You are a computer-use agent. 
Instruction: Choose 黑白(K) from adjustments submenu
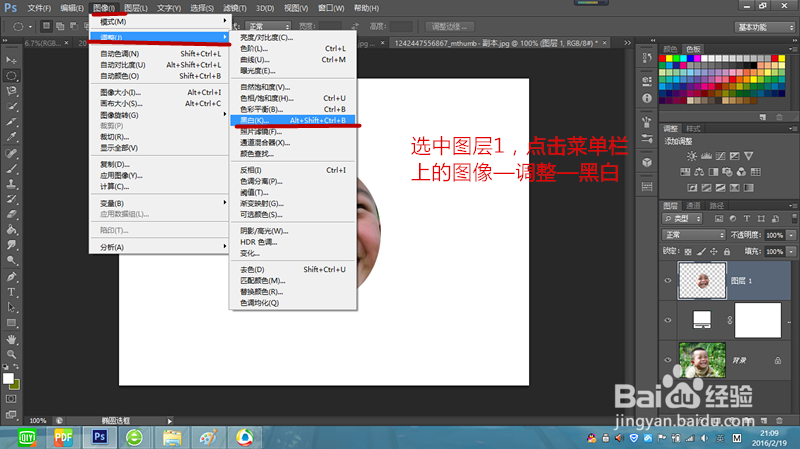[293, 120]
